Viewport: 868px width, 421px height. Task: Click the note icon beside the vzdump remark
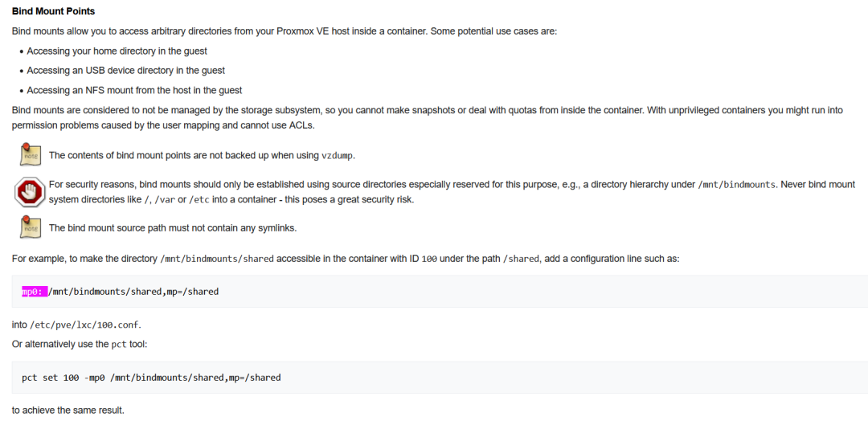(30, 153)
